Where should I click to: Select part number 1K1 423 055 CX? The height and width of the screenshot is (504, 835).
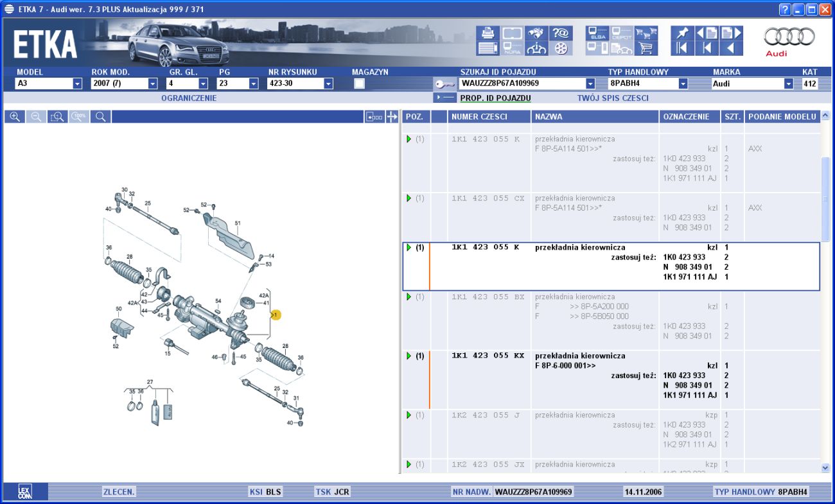pos(488,198)
